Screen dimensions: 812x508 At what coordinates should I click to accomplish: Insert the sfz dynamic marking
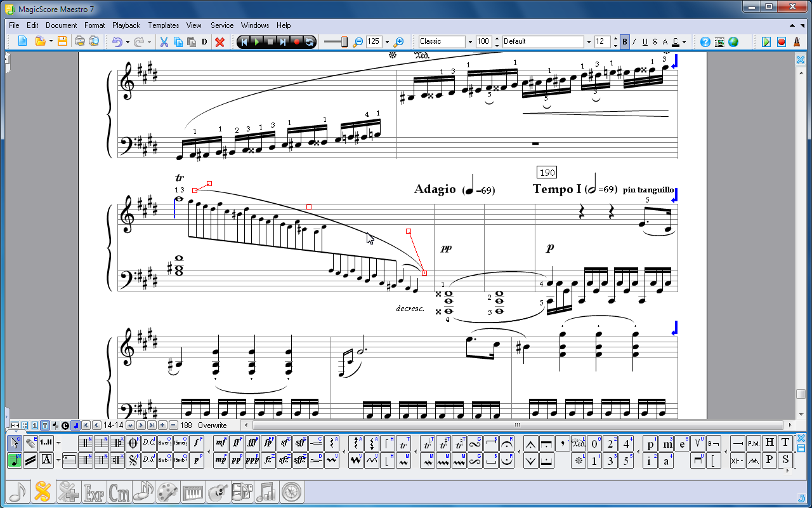coord(284,460)
